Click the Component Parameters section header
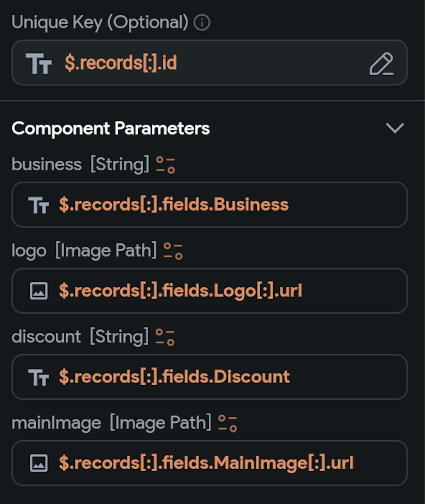 coord(110,128)
